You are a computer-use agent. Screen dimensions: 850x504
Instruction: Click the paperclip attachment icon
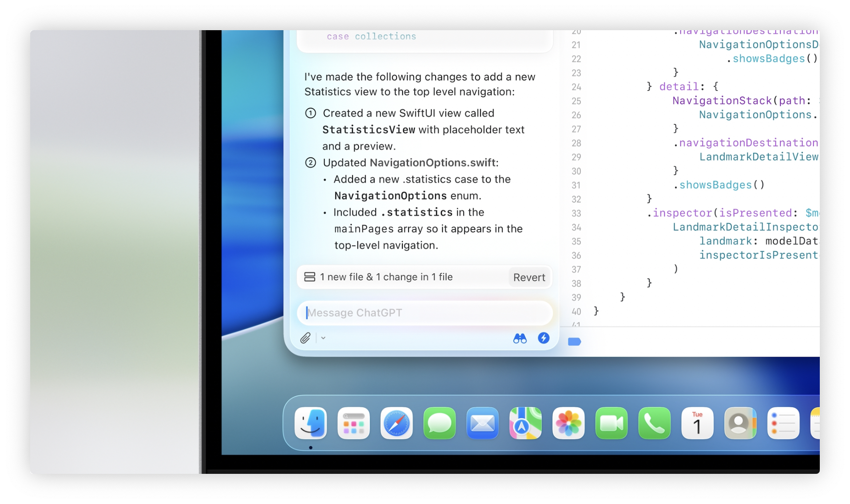305,338
